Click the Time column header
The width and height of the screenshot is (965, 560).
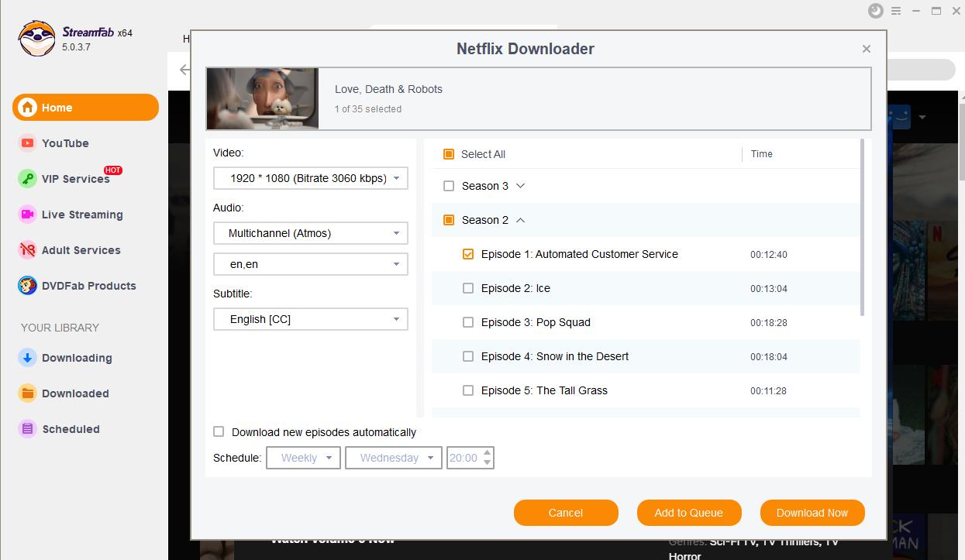[762, 154]
